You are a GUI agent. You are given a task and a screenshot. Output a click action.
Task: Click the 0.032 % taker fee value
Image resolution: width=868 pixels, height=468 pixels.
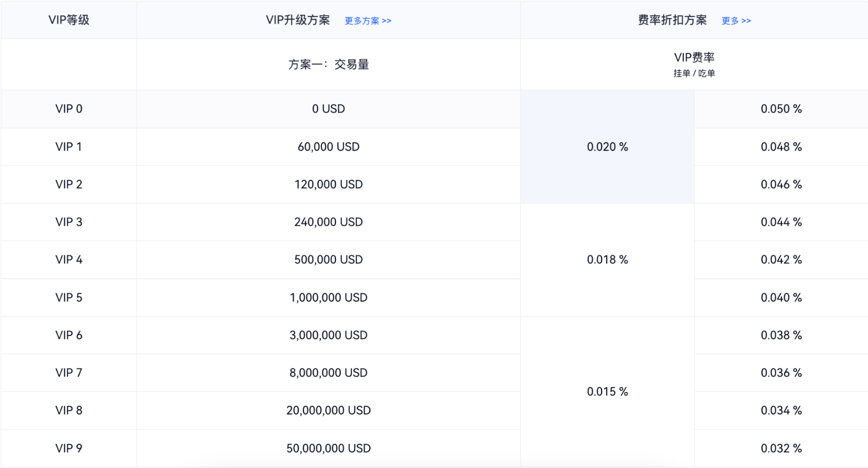click(781, 448)
